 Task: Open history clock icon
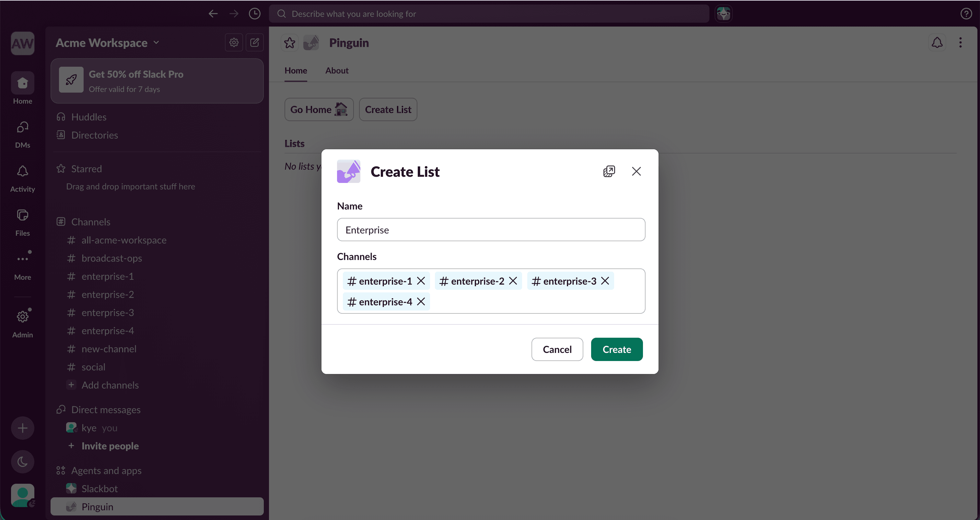tap(254, 14)
